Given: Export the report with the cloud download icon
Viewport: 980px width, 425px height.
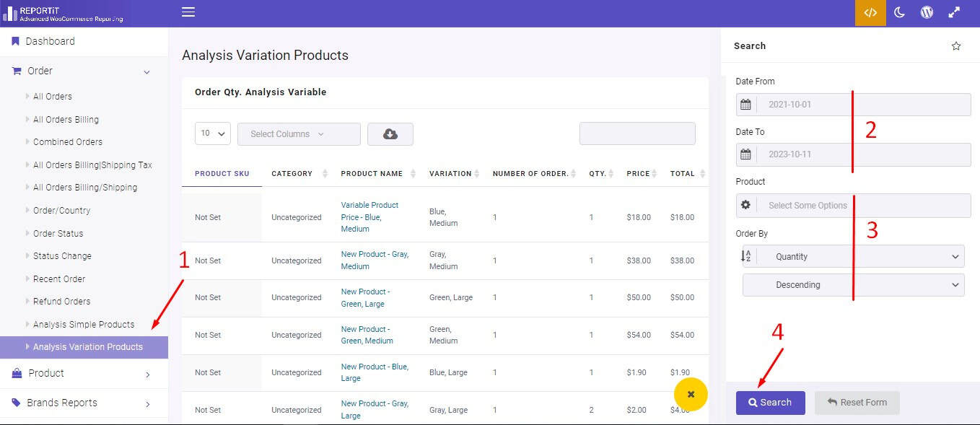Looking at the screenshot, I should point(390,133).
